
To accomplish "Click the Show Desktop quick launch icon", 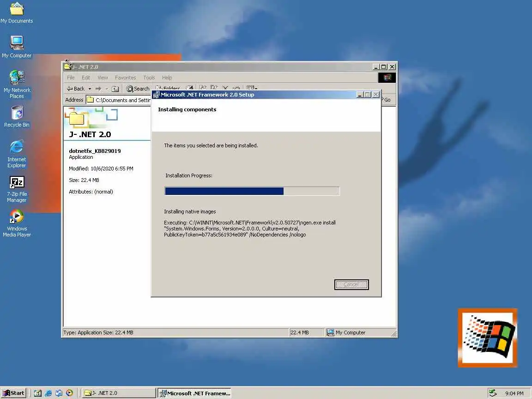I will pyautogui.click(x=38, y=393).
